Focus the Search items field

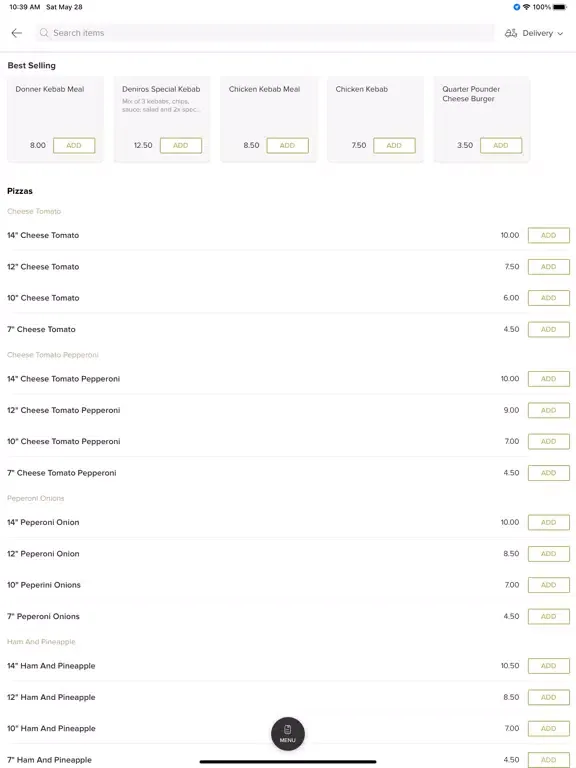[x=264, y=33]
